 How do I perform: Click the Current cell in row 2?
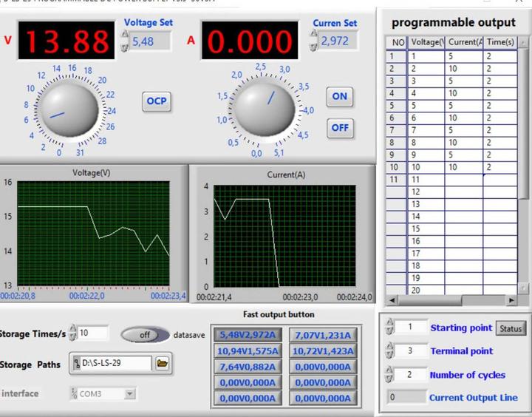point(464,69)
